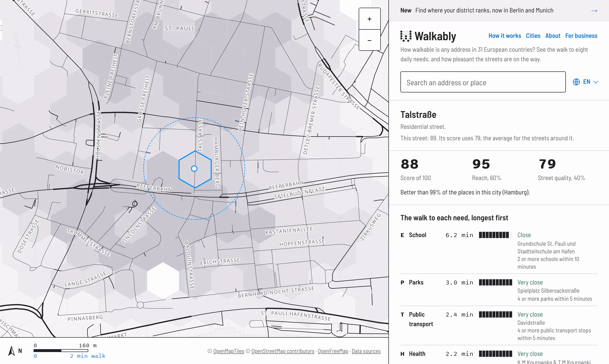Click the 'Better than 99%' ranking text

click(x=465, y=192)
